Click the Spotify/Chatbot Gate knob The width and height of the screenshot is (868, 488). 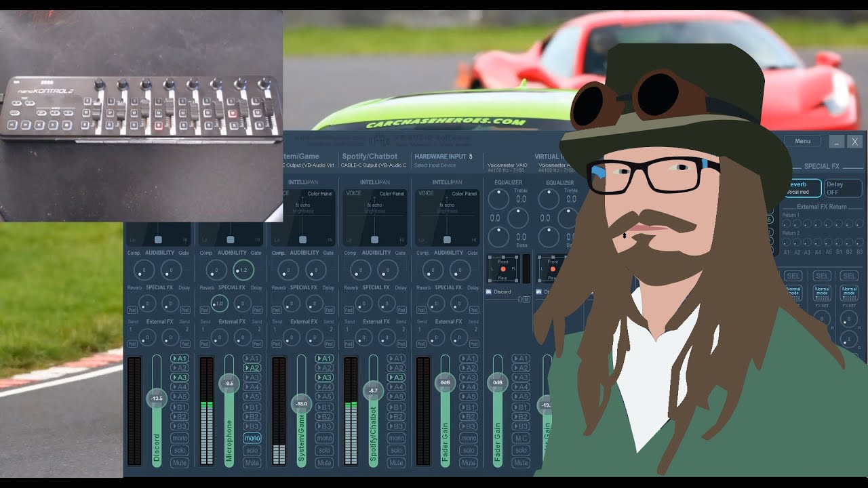(x=387, y=270)
